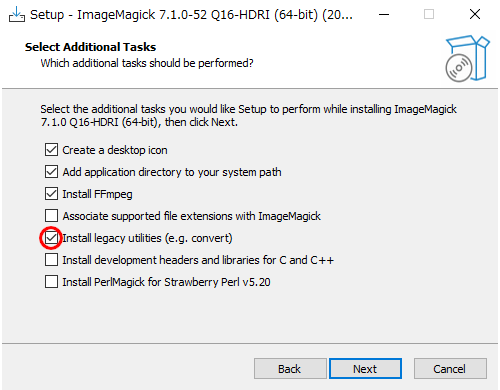The width and height of the screenshot is (500, 390).
Task: Enable Install PerlMagick for Strawberry Perl checkbox
Action: coord(51,282)
